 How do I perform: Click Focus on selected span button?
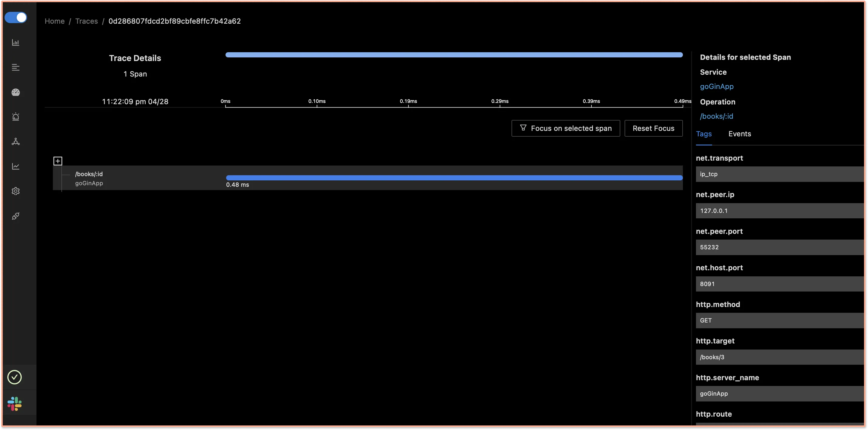565,128
